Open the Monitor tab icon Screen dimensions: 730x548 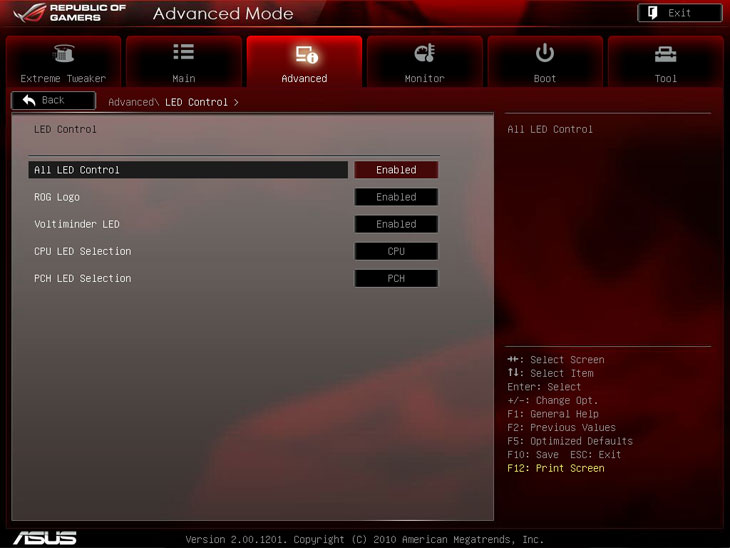tap(424, 54)
